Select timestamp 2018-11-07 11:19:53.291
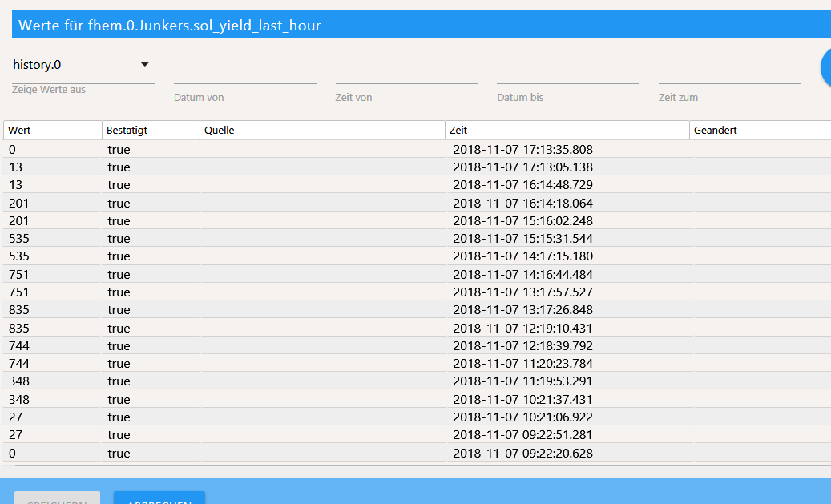Screen dimensions: 831x504 click(x=522, y=381)
